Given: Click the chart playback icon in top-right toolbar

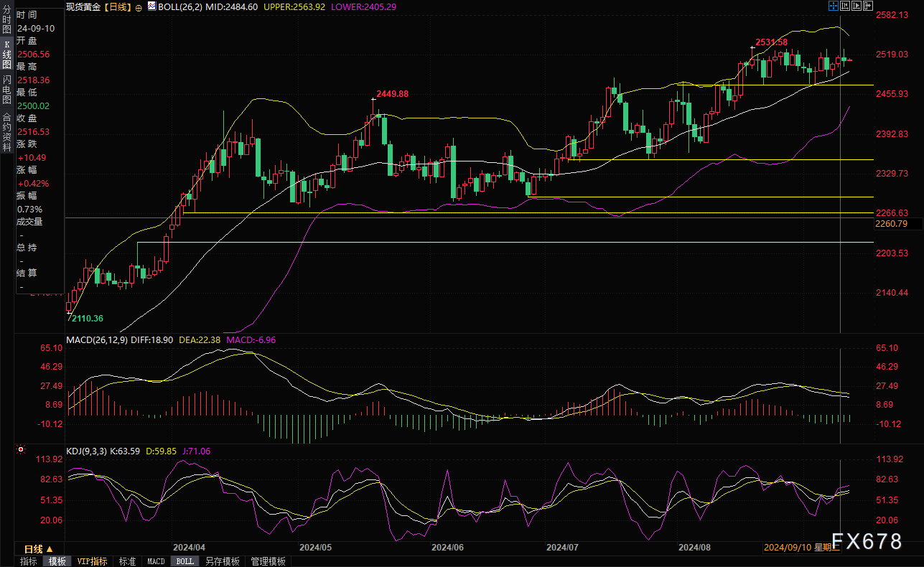Looking at the screenshot, I should 857,6.
